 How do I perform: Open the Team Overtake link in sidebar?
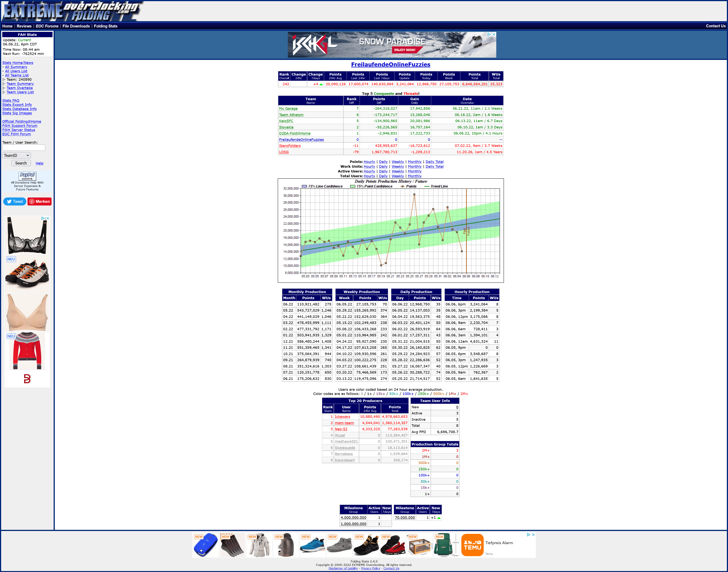pos(19,88)
